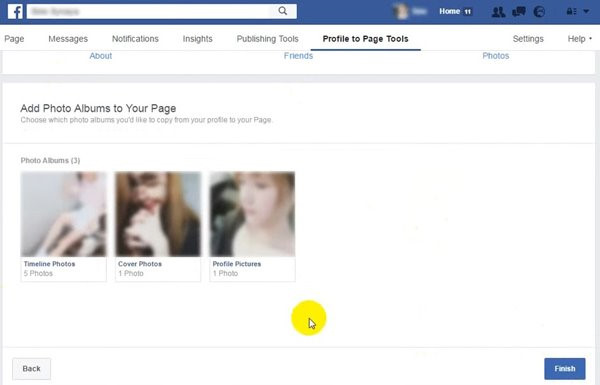
Task: Switch to the Messages tab
Action: point(68,39)
